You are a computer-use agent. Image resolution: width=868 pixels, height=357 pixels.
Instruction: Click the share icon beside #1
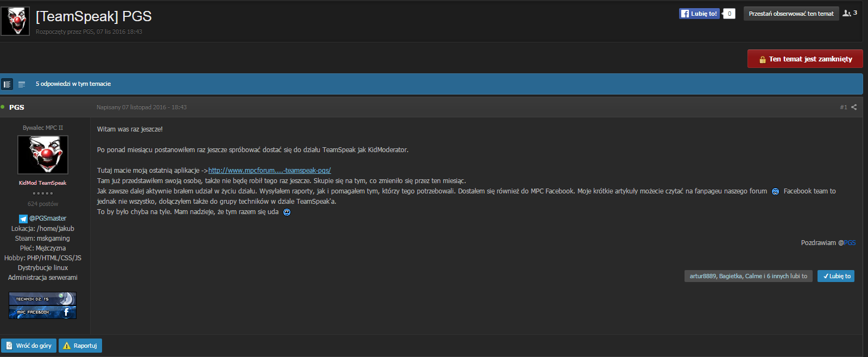pos(854,107)
